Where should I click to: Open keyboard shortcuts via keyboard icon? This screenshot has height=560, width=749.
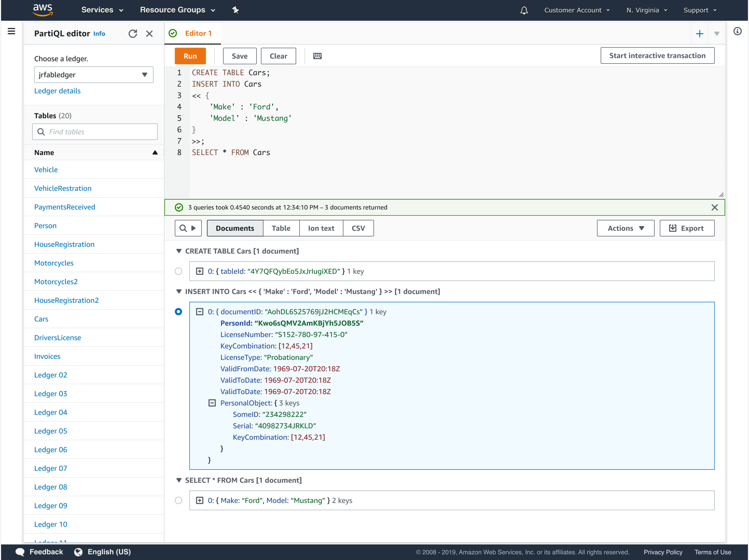tap(317, 56)
